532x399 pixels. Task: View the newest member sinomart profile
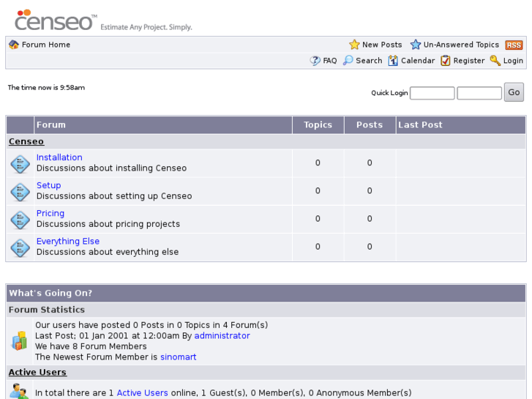(x=179, y=357)
